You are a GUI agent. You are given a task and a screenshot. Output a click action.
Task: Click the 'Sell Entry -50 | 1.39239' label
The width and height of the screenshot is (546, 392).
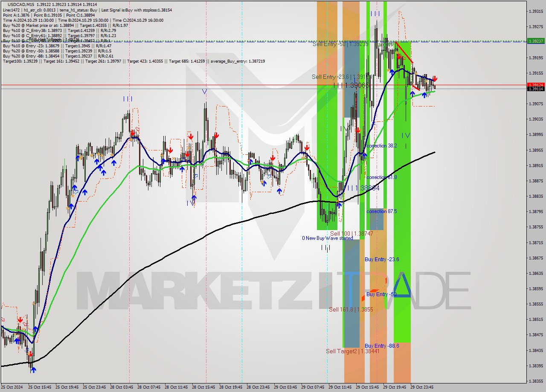pyautogui.click(x=340, y=44)
